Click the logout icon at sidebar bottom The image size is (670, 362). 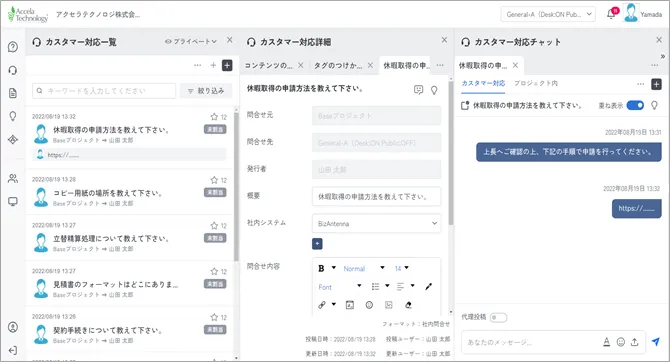coord(13,350)
